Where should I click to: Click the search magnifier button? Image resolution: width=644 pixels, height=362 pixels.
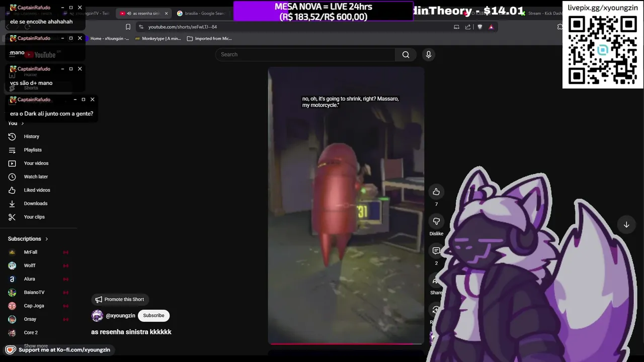[x=406, y=54]
